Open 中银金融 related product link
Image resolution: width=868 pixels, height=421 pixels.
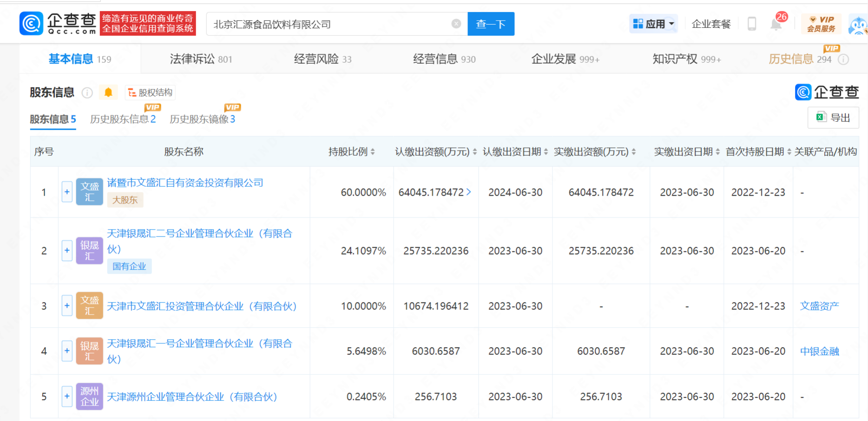coord(819,351)
